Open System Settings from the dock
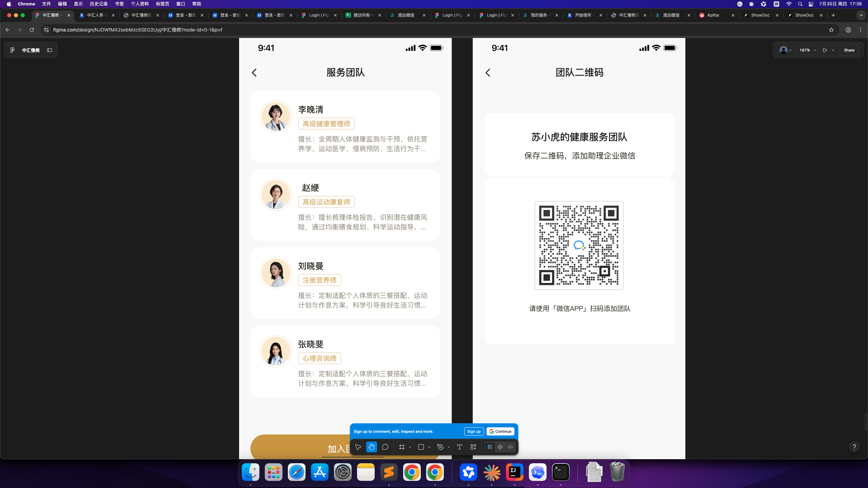The width and height of the screenshot is (868, 488). [343, 472]
